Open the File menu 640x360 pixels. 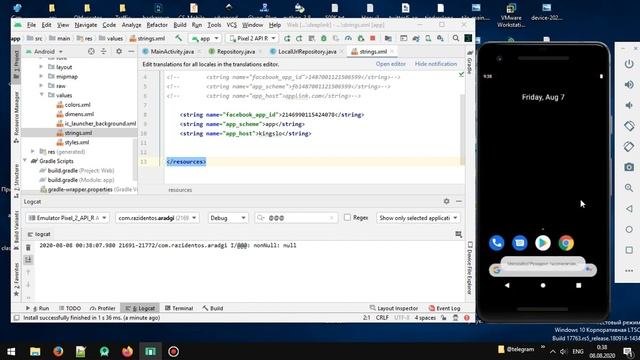tap(31, 25)
